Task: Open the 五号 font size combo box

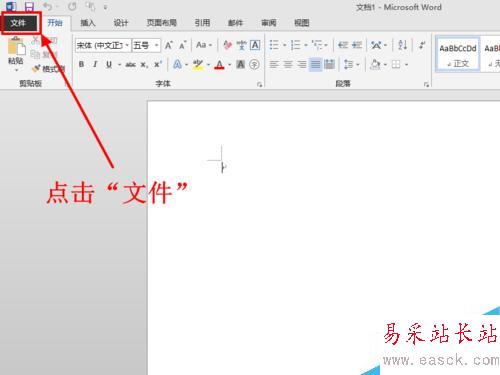Action: [x=146, y=45]
